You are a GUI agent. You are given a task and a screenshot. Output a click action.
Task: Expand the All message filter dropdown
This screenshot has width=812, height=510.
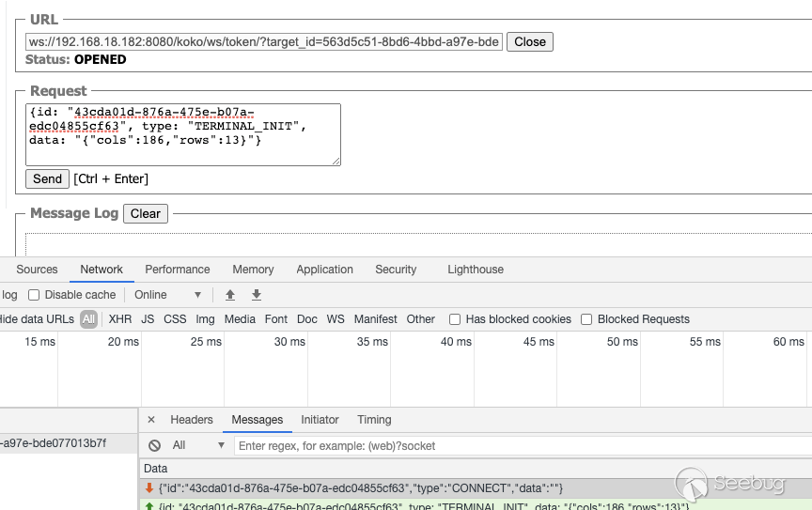point(198,445)
